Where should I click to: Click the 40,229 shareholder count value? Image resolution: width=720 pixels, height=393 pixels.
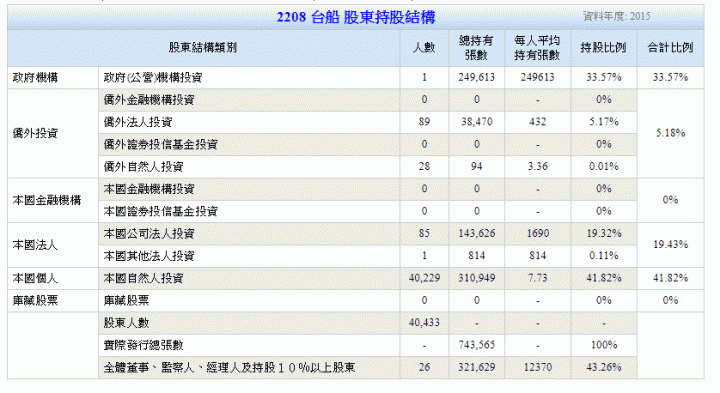pos(424,278)
